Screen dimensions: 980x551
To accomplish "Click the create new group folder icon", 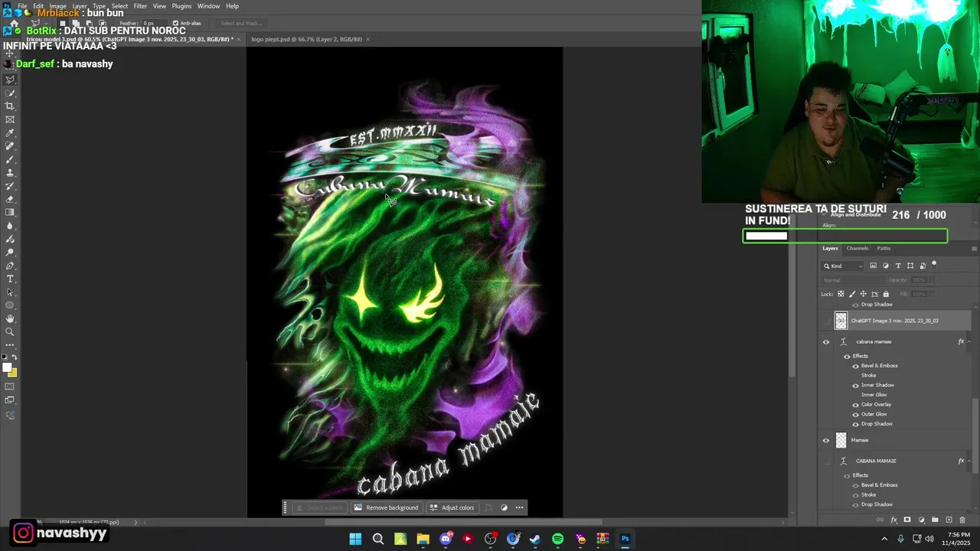I will (935, 520).
